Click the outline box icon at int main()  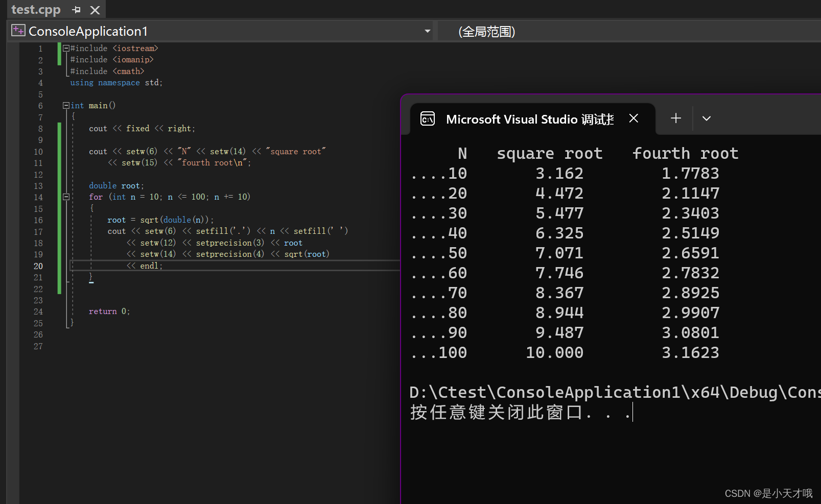click(x=66, y=105)
